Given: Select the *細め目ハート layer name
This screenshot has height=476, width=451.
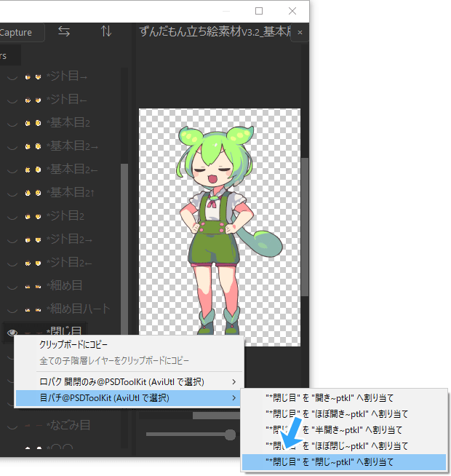Looking at the screenshot, I should click(78, 309).
